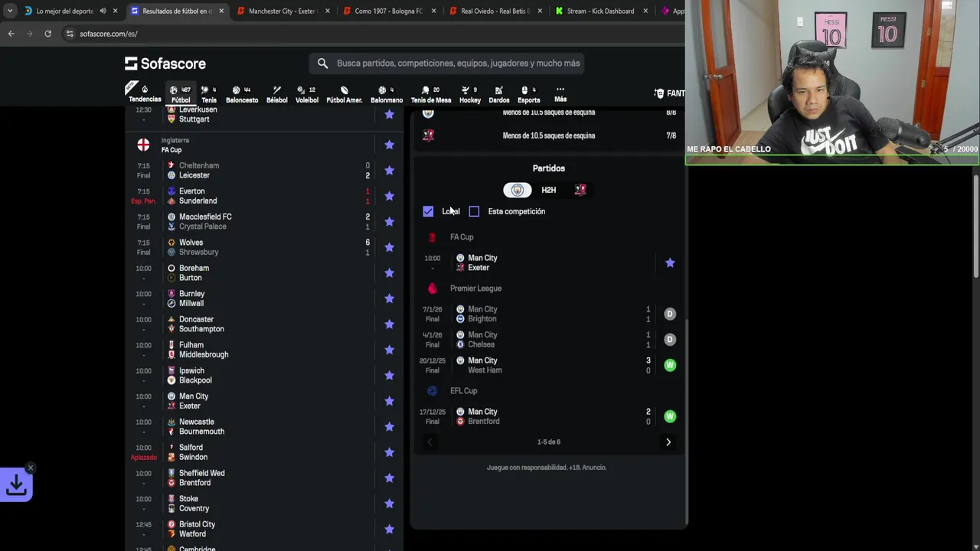Click the page vertical scrollbar
Image resolution: width=980 pixels, height=551 pixels.
pos(975,226)
